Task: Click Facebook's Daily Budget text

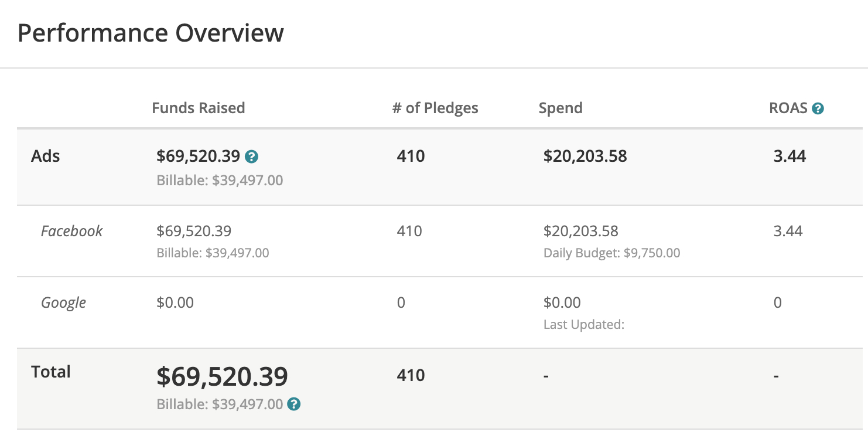Action: point(611,253)
